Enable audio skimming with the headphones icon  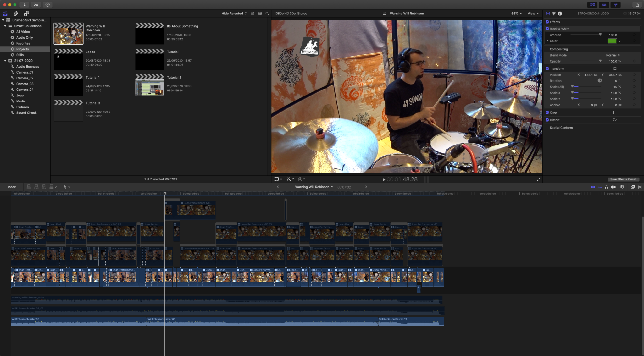(x=606, y=187)
